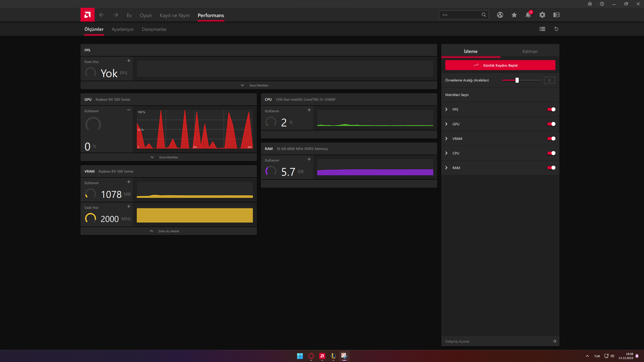The image size is (644, 362).
Task: Click AMD Software taskbar icon
Action: (322, 356)
